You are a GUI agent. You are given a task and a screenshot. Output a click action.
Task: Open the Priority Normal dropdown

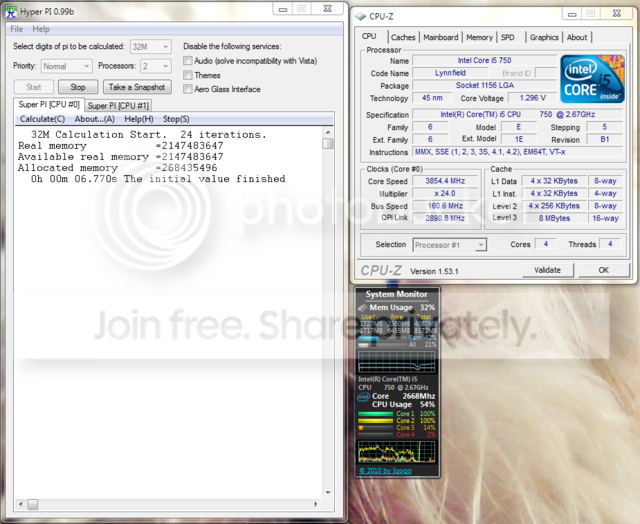[x=66, y=66]
